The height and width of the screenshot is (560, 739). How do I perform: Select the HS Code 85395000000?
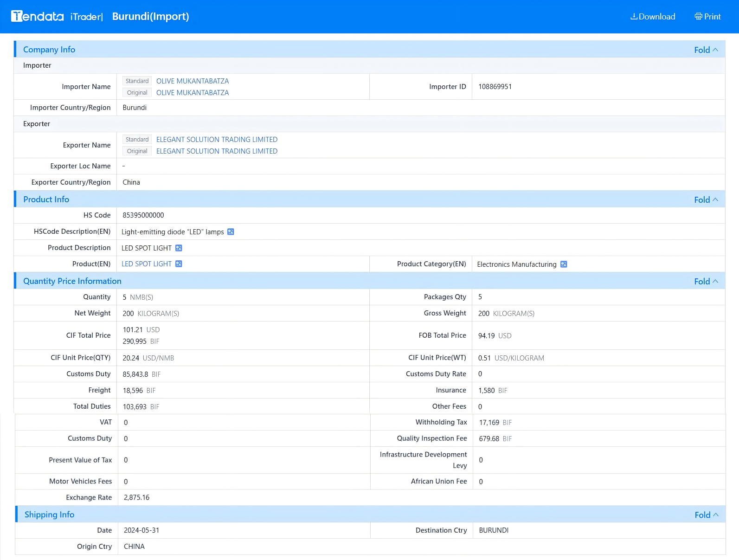coord(143,215)
